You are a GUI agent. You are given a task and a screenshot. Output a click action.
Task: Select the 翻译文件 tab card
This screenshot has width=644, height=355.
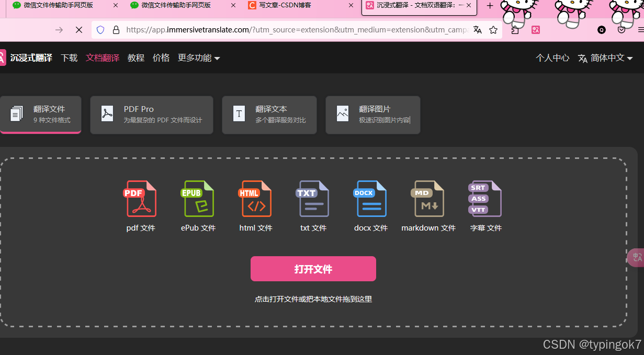pyautogui.click(x=40, y=115)
